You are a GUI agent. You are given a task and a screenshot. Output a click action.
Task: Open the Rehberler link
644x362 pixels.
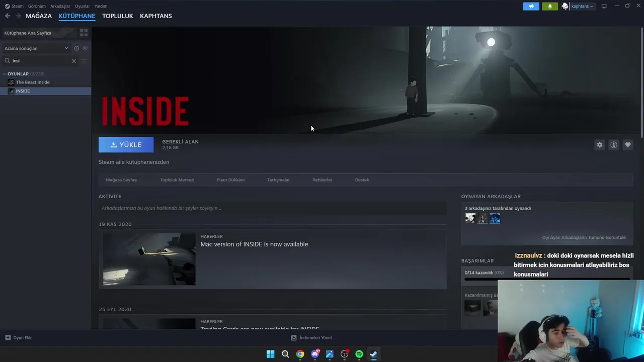[x=322, y=180]
